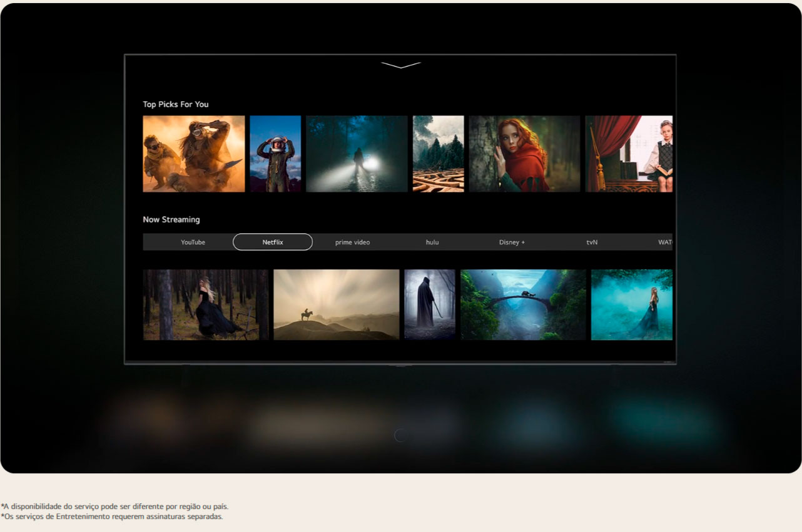Choose the Disney + tab
The width and height of the screenshot is (802, 532).
[x=512, y=242]
